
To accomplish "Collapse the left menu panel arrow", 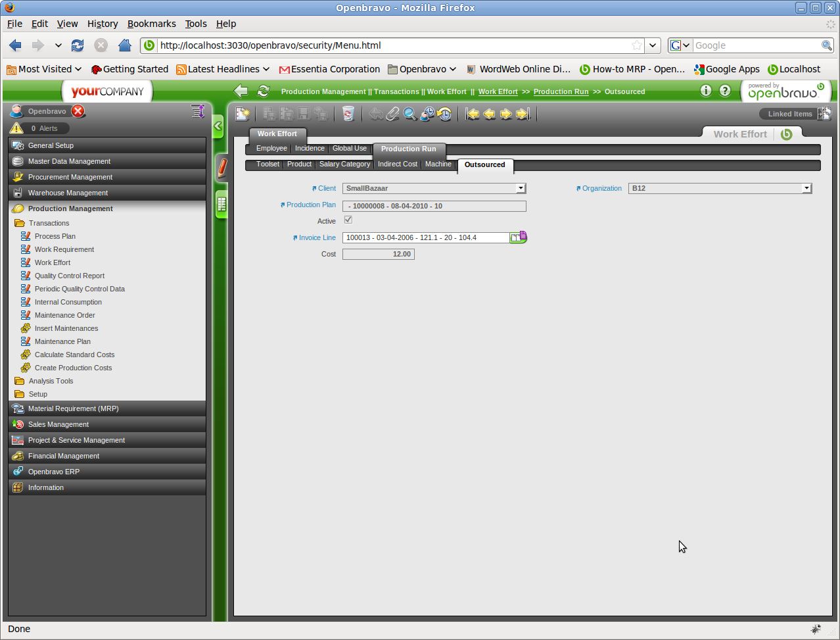I will click(x=218, y=126).
